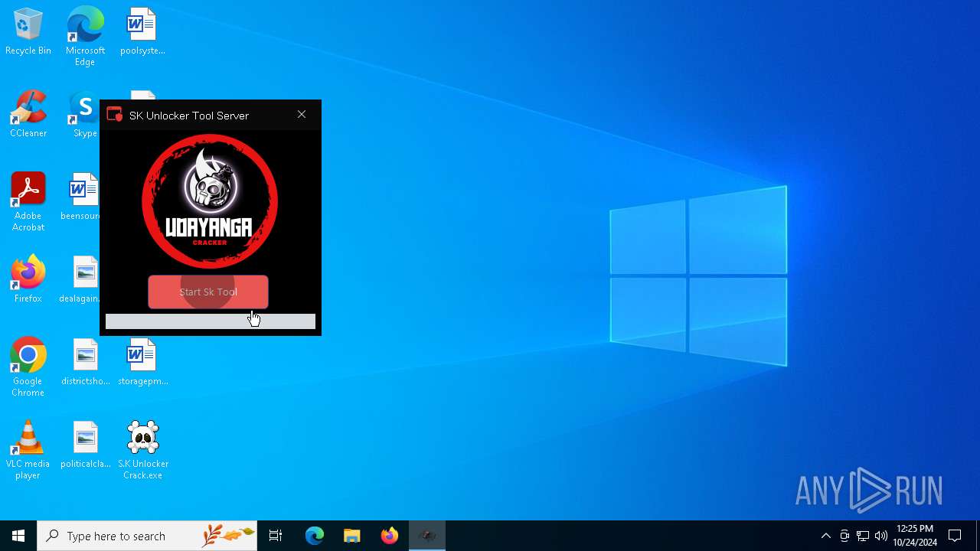Select the Google Chrome desktop shortcut
The image size is (980, 551).
[28, 367]
